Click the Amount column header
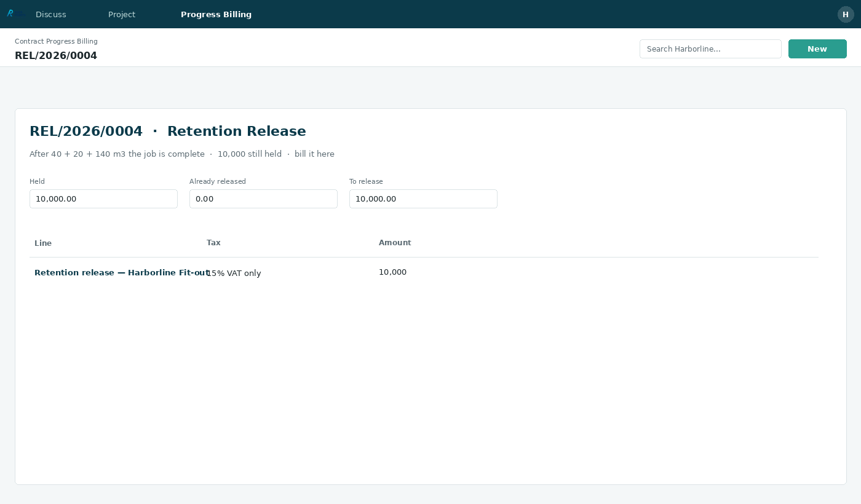The width and height of the screenshot is (861, 504). pyautogui.click(x=395, y=243)
